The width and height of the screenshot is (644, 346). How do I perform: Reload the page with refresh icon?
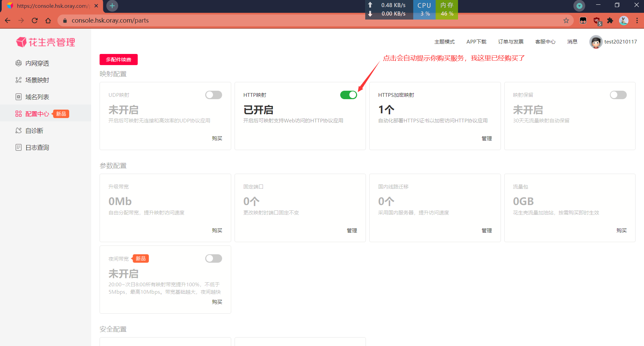(34, 21)
